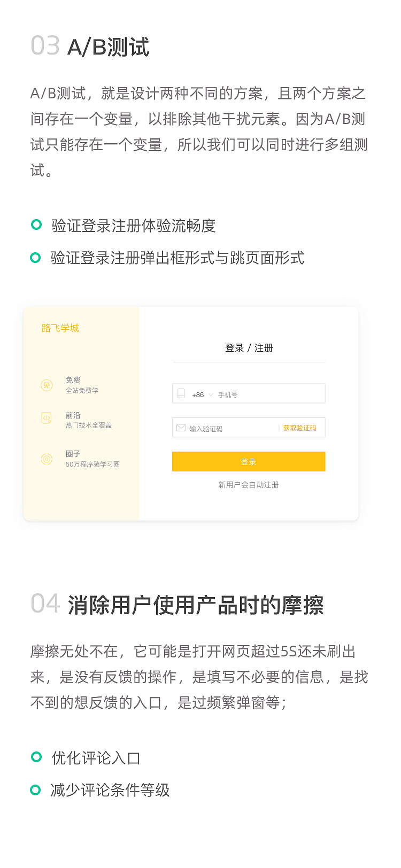The width and height of the screenshot is (401, 868).
Task: Click the phone icon in the mobile input
Action: coord(181,393)
